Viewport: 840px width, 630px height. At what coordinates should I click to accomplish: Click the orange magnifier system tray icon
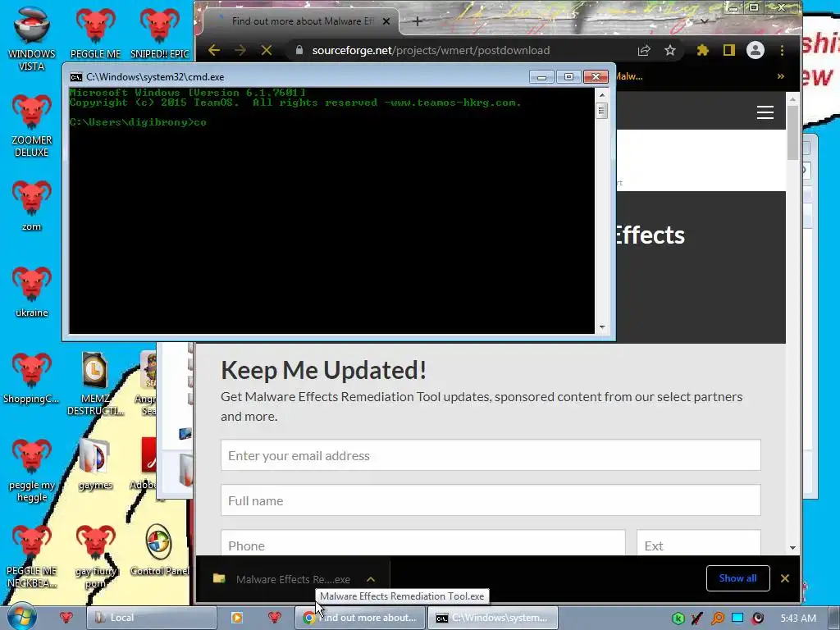(x=718, y=619)
